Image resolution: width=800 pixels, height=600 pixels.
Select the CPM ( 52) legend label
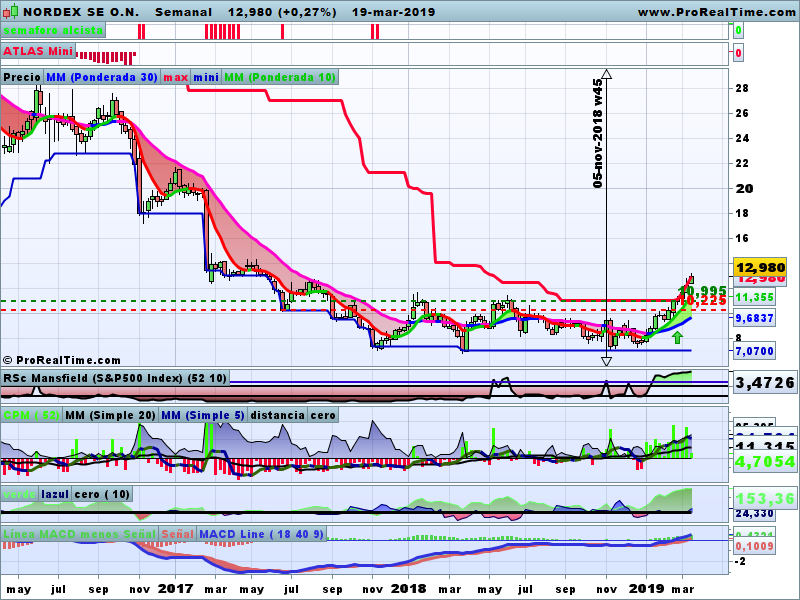click(31, 415)
